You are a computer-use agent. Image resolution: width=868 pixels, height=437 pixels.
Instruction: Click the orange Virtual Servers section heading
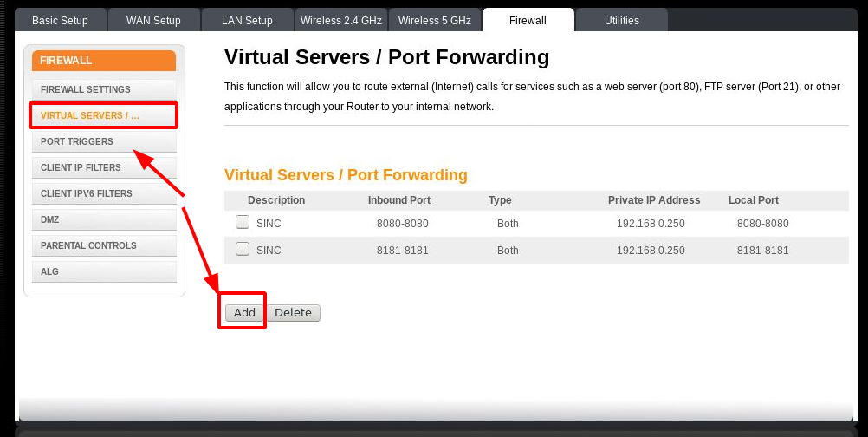346,175
